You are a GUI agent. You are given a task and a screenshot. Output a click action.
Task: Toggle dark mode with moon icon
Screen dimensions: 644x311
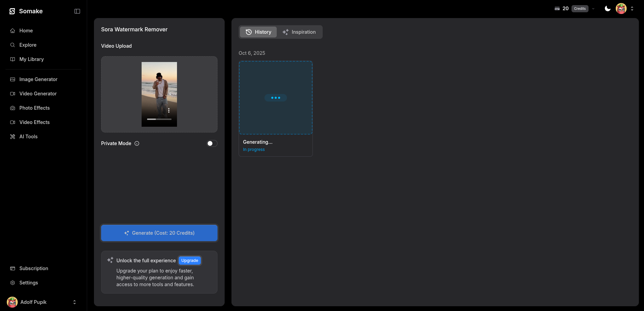607,9
